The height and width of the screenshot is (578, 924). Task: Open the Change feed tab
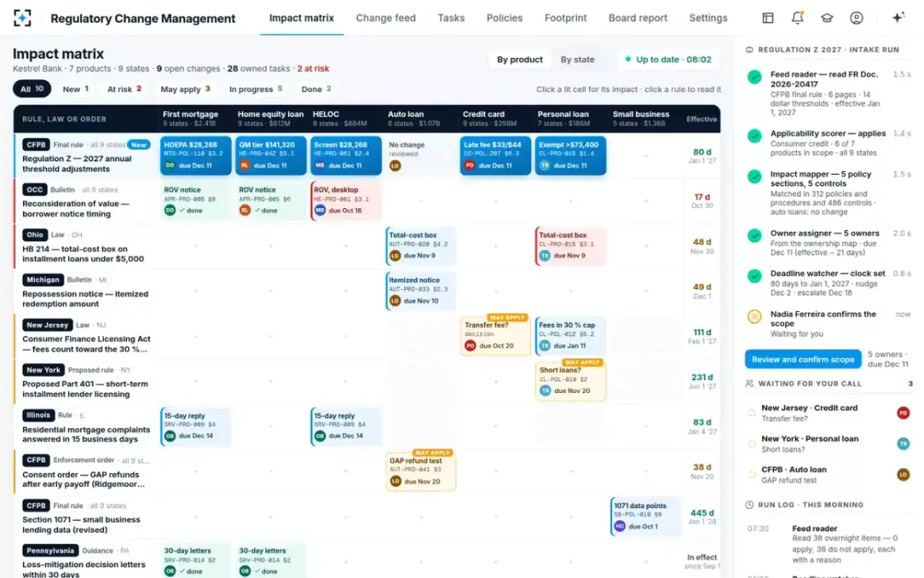[386, 18]
